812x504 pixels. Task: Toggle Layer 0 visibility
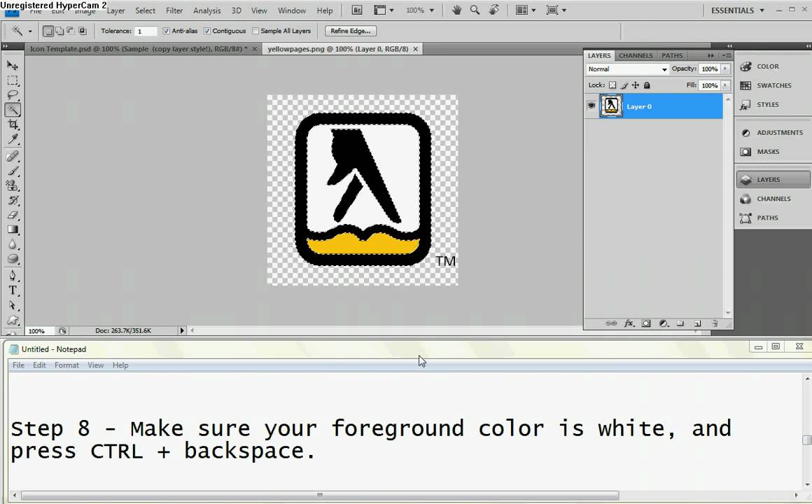click(x=591, y=106)
